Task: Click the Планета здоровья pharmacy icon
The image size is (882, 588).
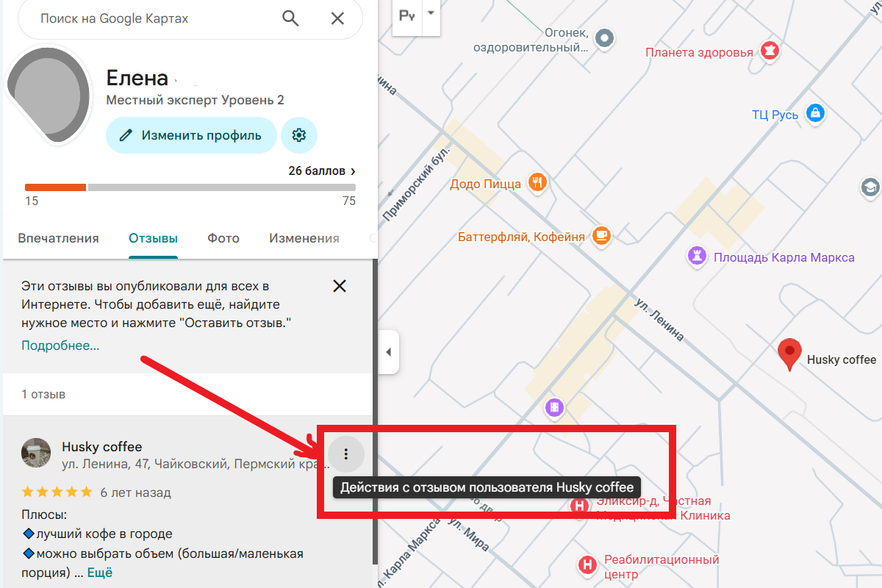Action: coord(770,51)
